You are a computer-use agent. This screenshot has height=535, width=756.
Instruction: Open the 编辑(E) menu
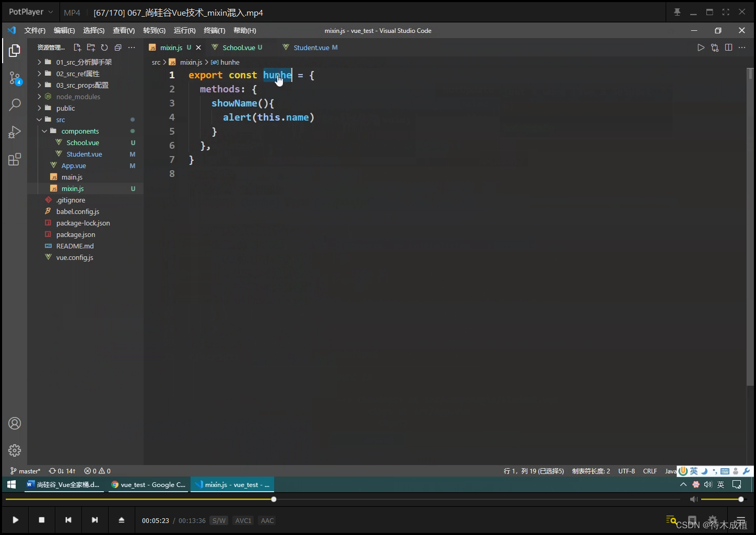pyautogui.click(x=64, y=31)
